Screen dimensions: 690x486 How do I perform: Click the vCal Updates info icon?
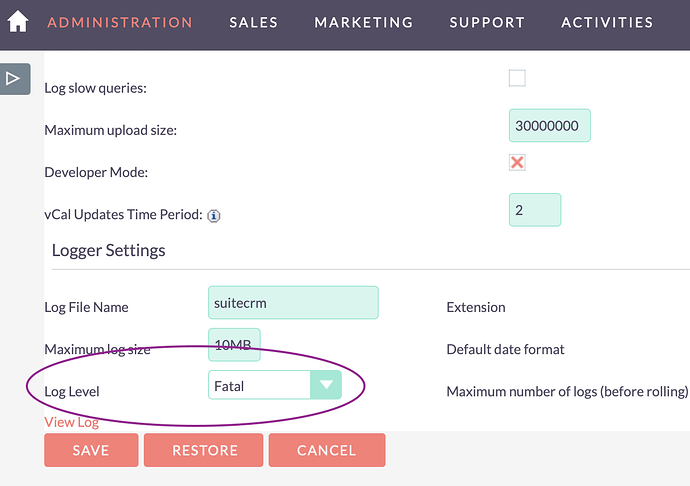[x=214, y=215]
